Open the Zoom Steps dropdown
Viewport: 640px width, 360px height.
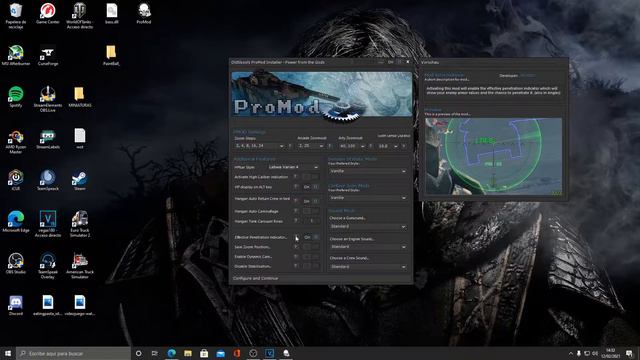[x=259, y=146]
